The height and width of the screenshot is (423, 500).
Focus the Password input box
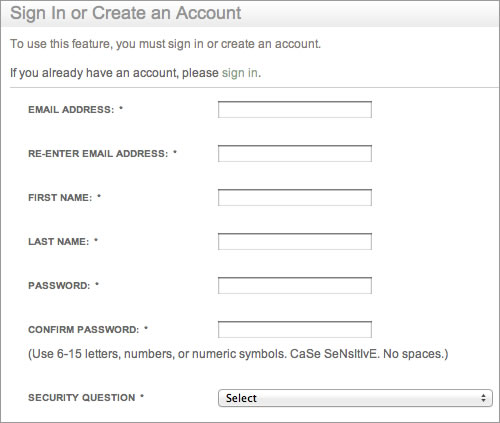click(x=295, y=286)
